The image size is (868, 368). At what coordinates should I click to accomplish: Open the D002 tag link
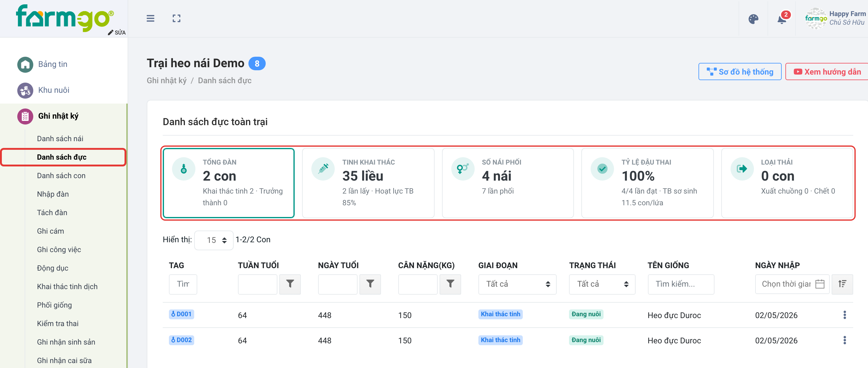[181, 340]
